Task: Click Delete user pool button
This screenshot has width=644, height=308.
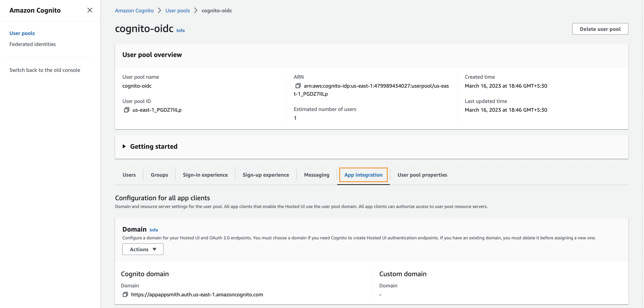Action: (600, 29)
